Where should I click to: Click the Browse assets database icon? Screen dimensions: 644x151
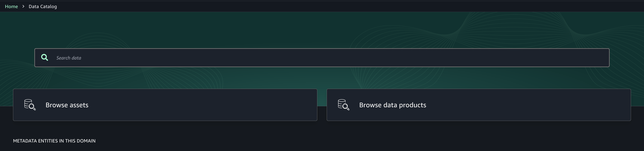[29, 105]
